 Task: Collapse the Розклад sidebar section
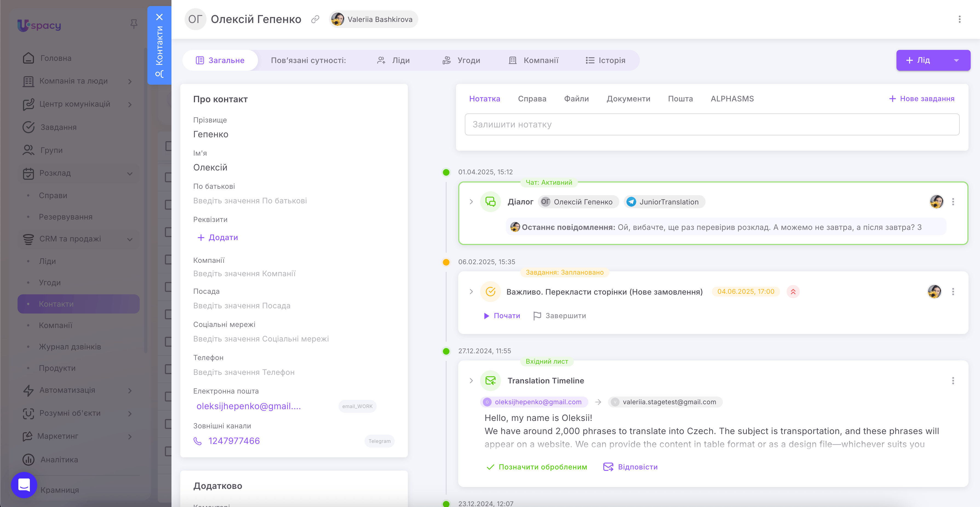(x=130, y=173)
